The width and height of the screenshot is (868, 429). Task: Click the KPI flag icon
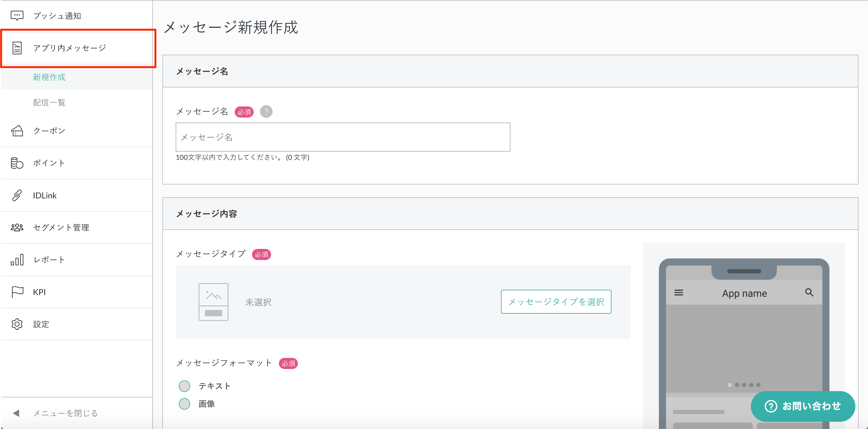pos(17,292)
